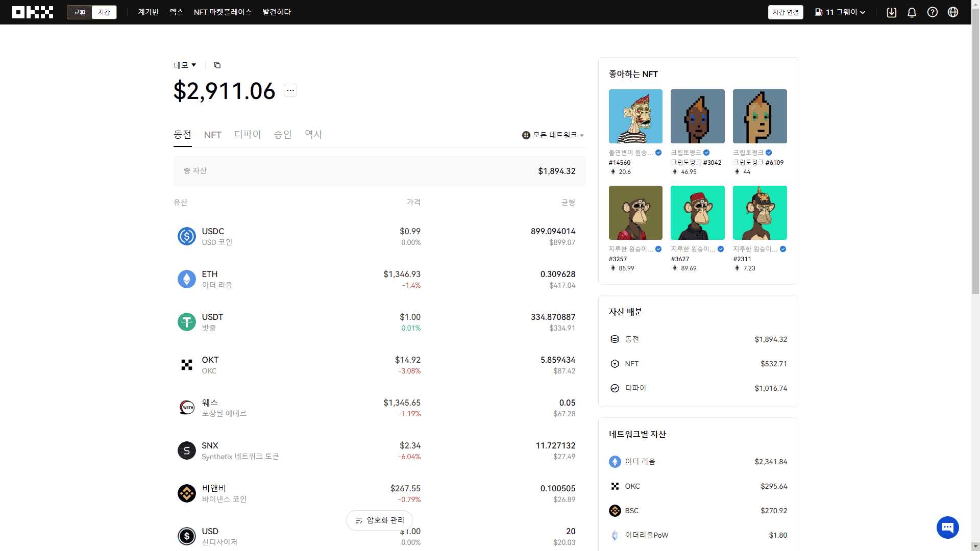The height and width of the screenshot is (551, 980).
Task: Open CryptoPunk #6109 thumbnail
Action: click(760, 116)
